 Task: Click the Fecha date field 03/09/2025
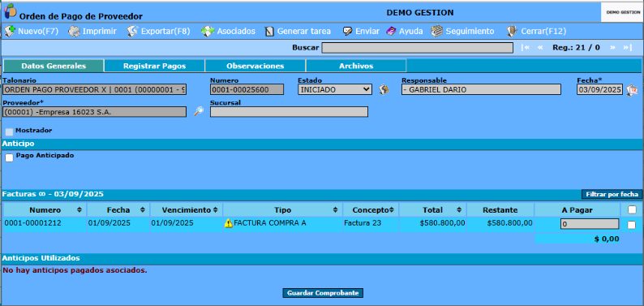pos(599,89)
